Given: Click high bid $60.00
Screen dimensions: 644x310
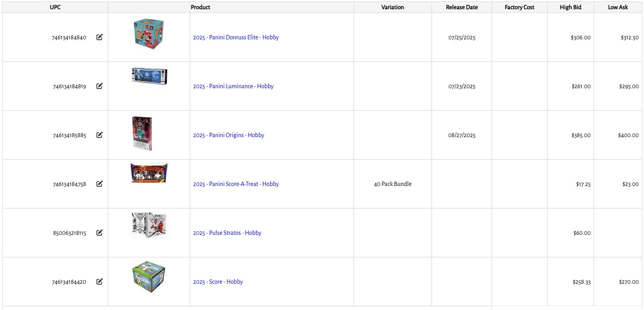Looking at the screenshot, I should click(x=582, y=233).
